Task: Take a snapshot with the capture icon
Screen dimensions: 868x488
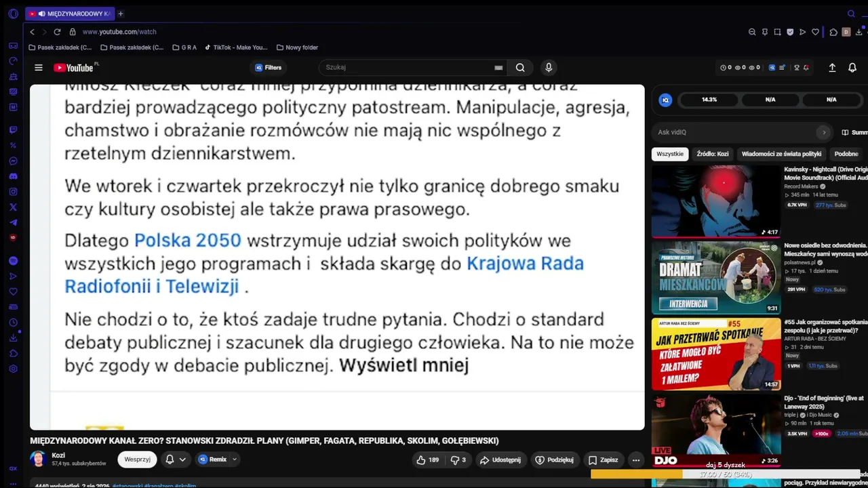Action: (778, 32)
